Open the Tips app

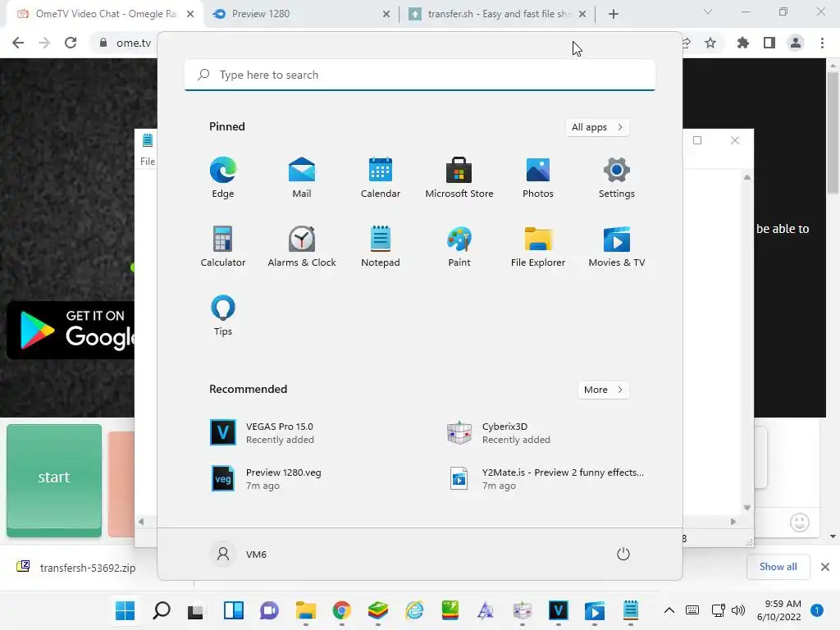(x=223, y=316)
